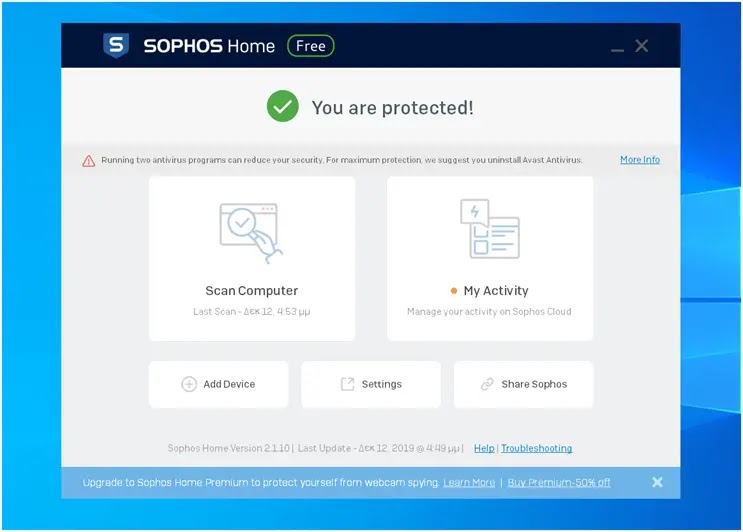Open the More Info link

pos(640,160)
